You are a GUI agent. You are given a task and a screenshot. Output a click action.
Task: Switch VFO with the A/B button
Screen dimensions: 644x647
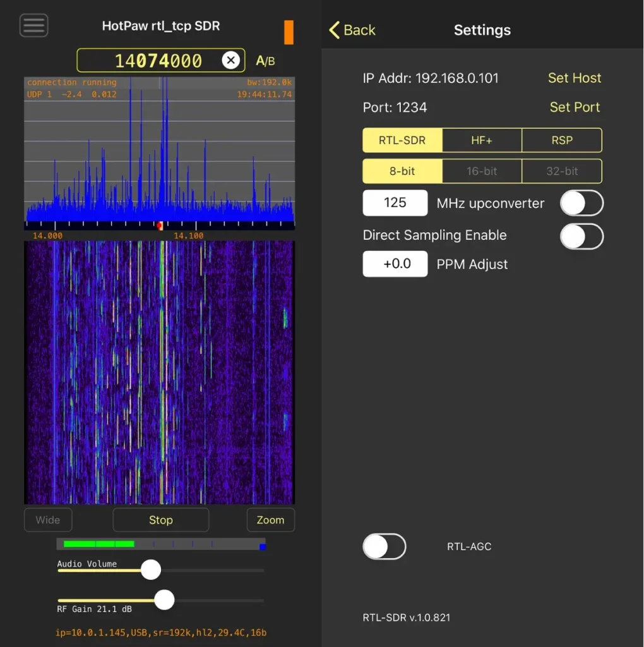point(265,61)
